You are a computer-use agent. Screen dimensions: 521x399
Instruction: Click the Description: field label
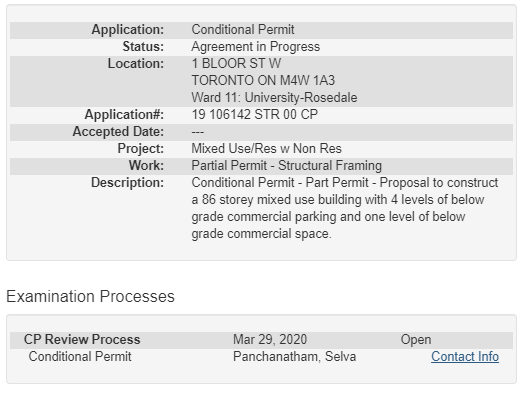pos(127,182)
